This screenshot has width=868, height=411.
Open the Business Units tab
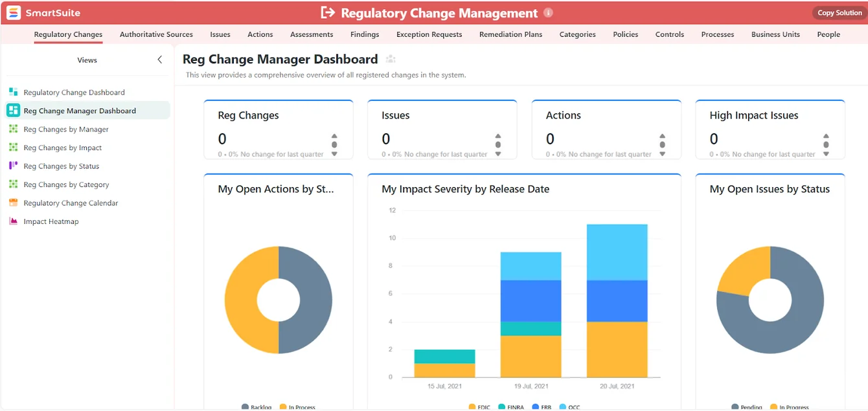[x=775, y=34]
